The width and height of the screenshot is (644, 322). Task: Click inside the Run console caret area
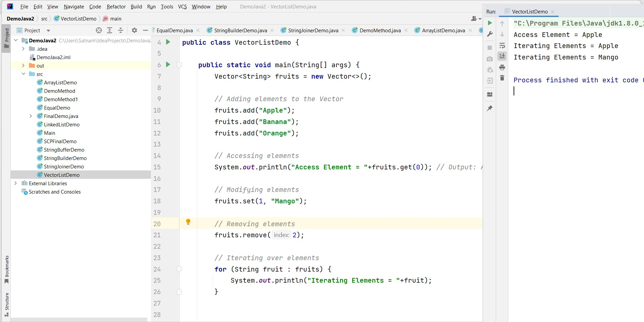click(x=514, y=91)
